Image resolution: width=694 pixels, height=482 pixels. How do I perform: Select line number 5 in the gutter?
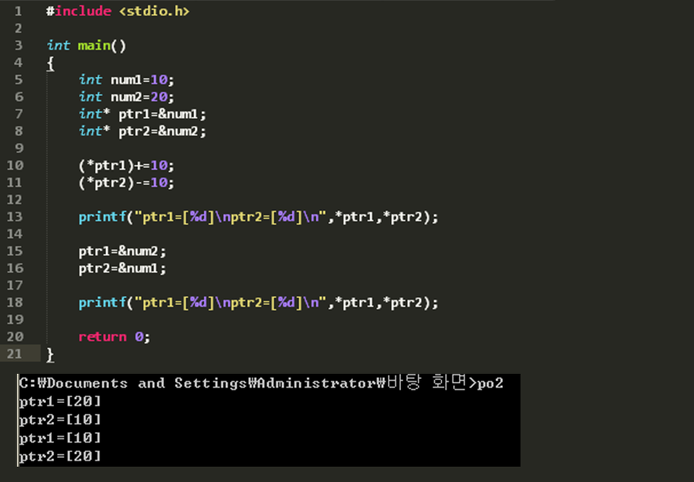[x=18, y=80]
